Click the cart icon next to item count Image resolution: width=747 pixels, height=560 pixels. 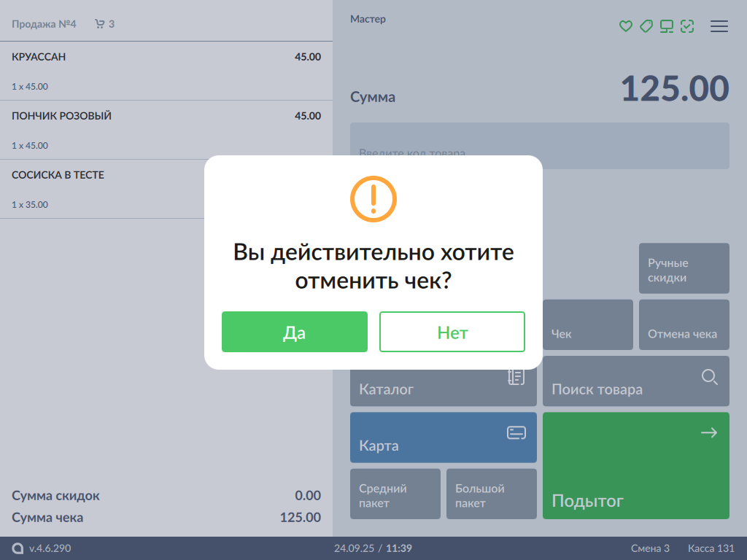pos(100,24)
